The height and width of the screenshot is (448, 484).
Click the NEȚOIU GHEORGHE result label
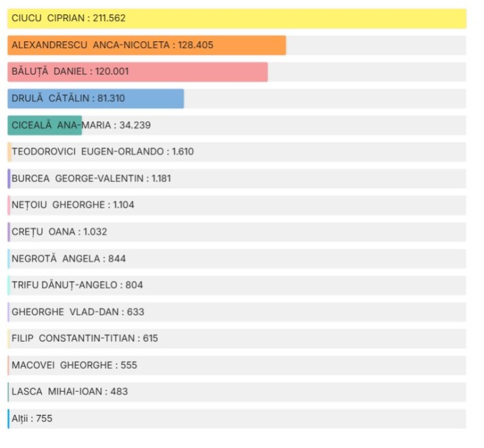coord(73,205)
